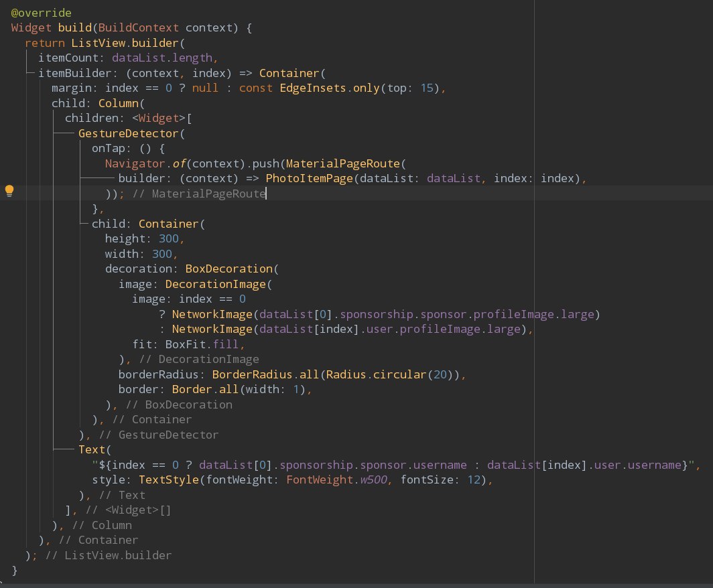Click the // Text closing comment
This screenshot has height=588, width=713.
(x=122, y=495)
